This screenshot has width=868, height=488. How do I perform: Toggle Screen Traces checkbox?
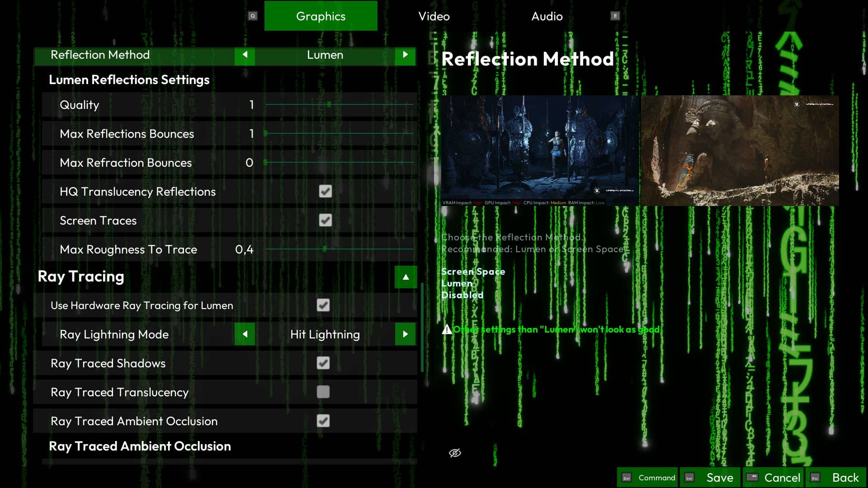tap(325, 221)
